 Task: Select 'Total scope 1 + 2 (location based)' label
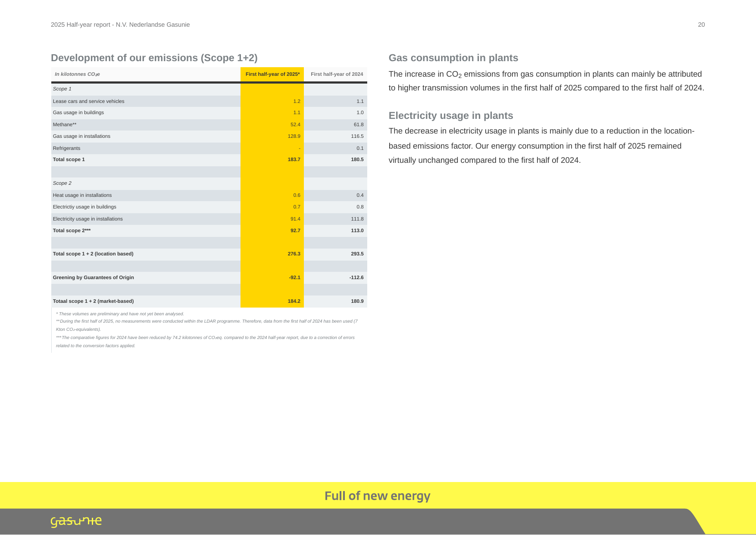(93, 254)
